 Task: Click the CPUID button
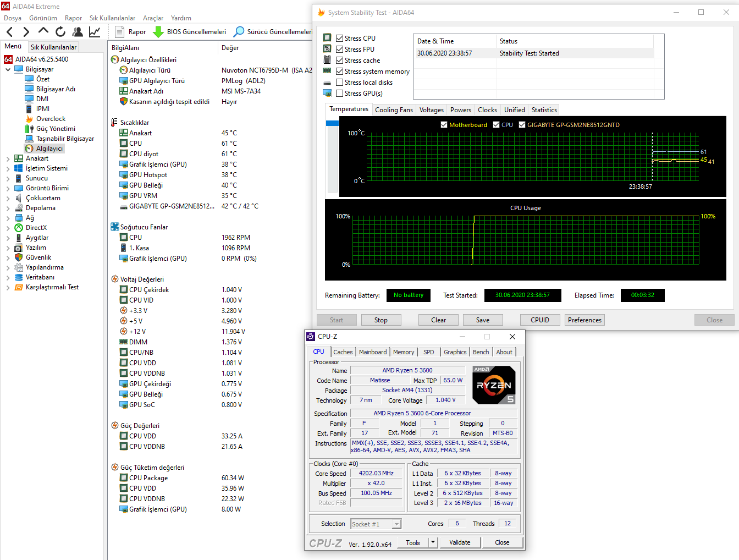pos(540,320)
